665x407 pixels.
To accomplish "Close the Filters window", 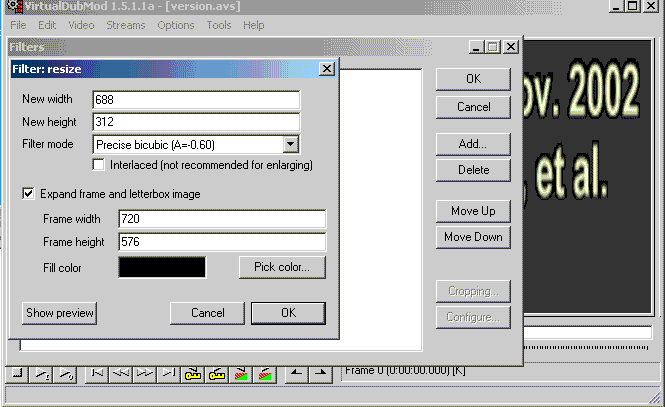I will point(511,47).
